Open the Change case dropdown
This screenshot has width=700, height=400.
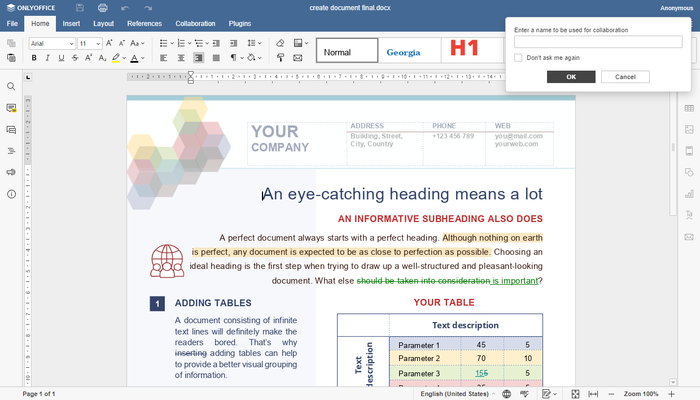[x=137, y=43]
